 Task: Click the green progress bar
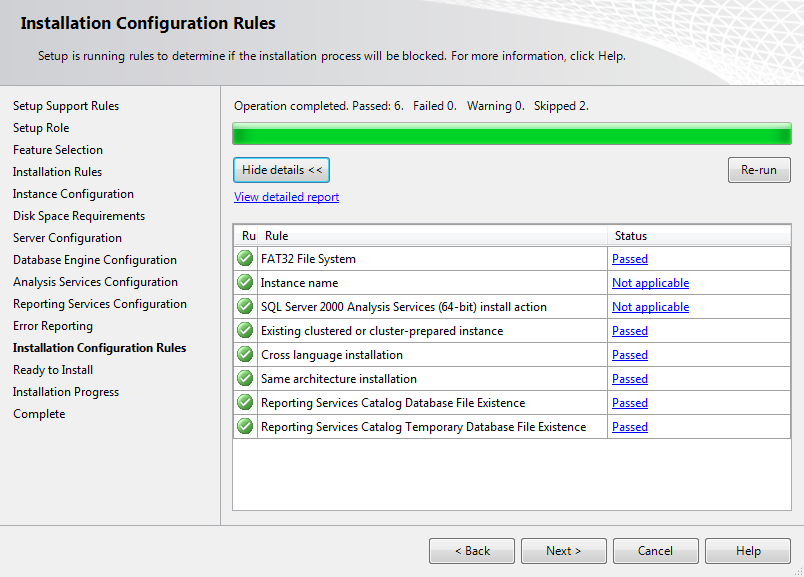pos(512,134)
